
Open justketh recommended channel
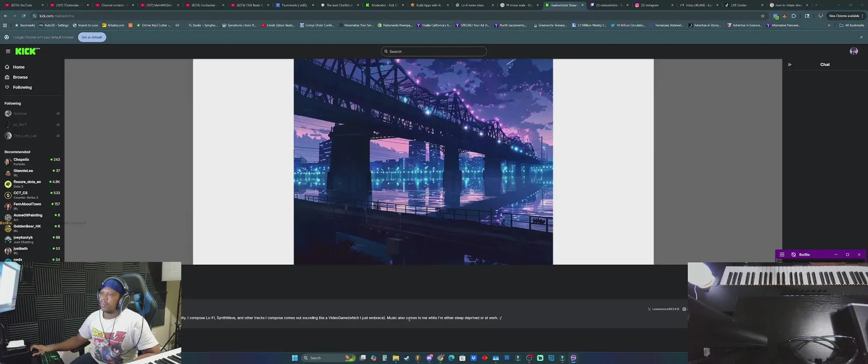coord(32,250)
